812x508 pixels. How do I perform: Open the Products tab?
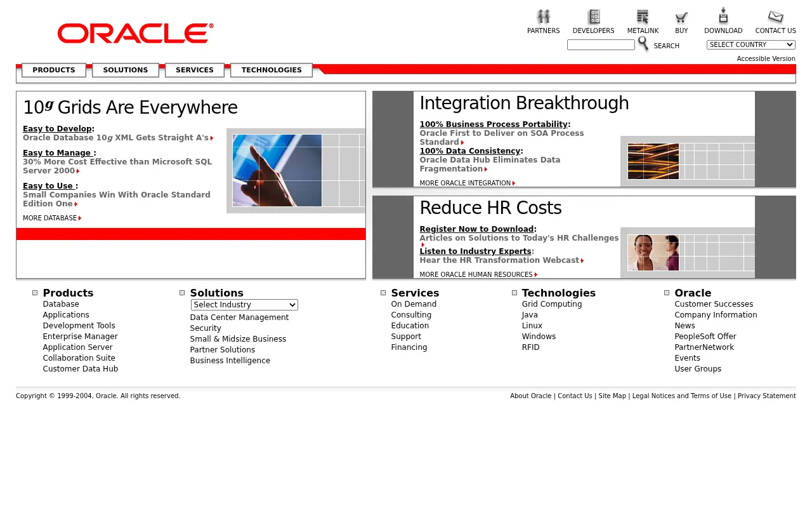(54, 70)
